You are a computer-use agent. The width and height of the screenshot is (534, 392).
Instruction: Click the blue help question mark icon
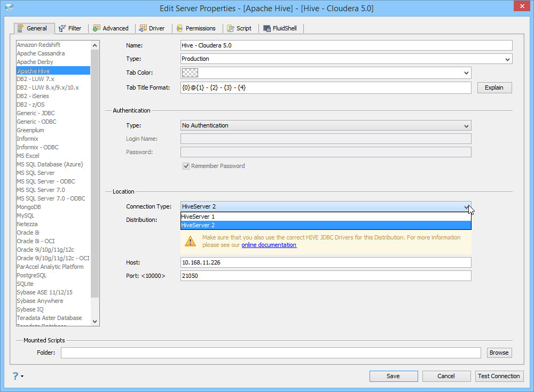(15, 375)
